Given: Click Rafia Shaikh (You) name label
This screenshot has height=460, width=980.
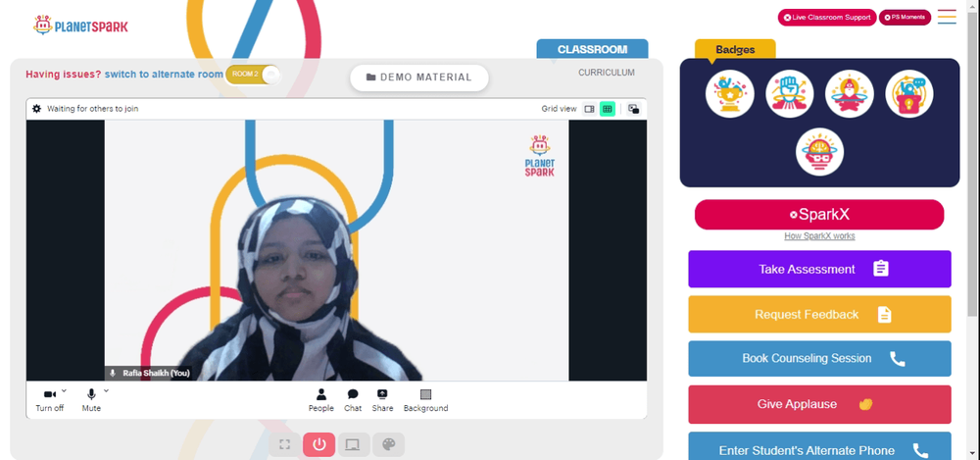Looking at the screenshot, I should click(x=149, y=373).
